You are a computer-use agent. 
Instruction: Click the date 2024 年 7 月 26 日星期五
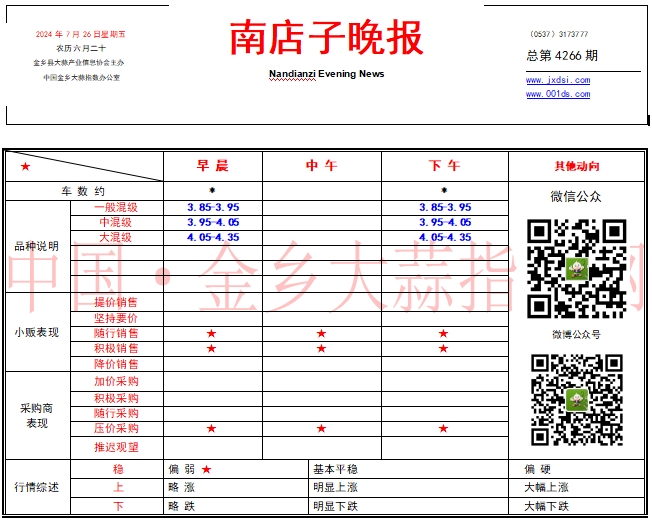pos(80,34)
